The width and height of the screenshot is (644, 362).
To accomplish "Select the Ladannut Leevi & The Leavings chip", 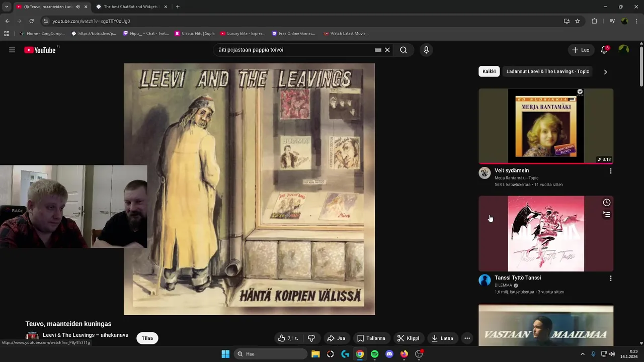I will tap(547, 71).
